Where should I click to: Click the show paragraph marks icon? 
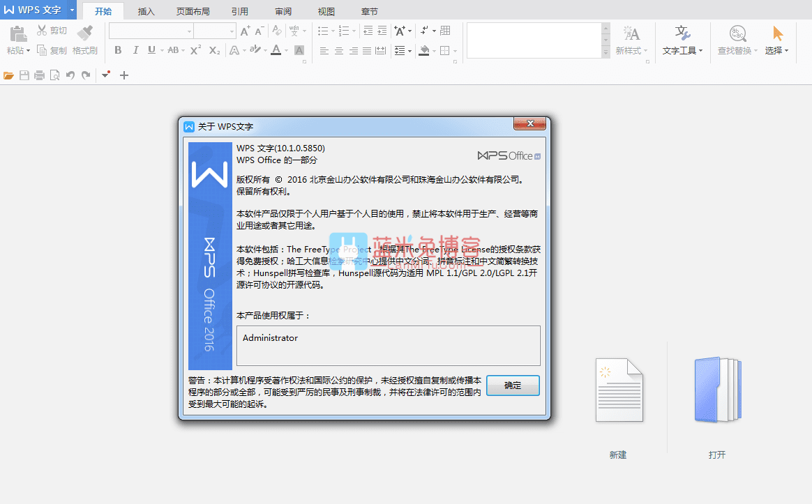point(425,31)
